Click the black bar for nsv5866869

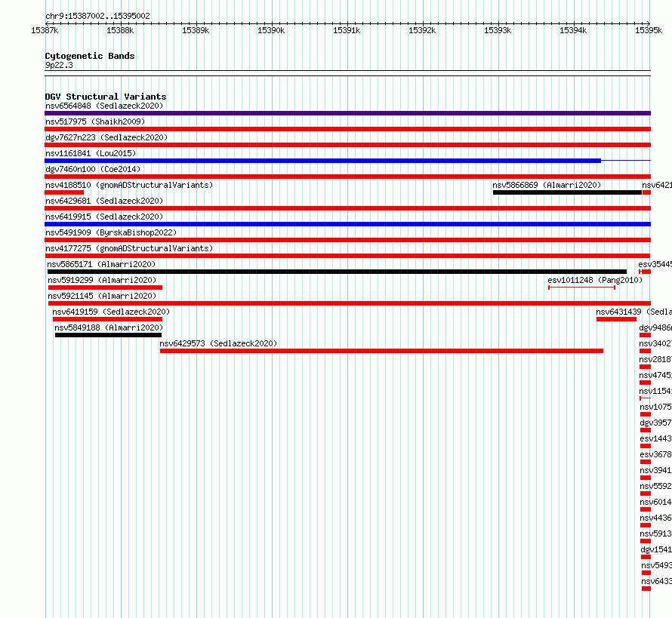pyautogui.click(x=567, y=192)
